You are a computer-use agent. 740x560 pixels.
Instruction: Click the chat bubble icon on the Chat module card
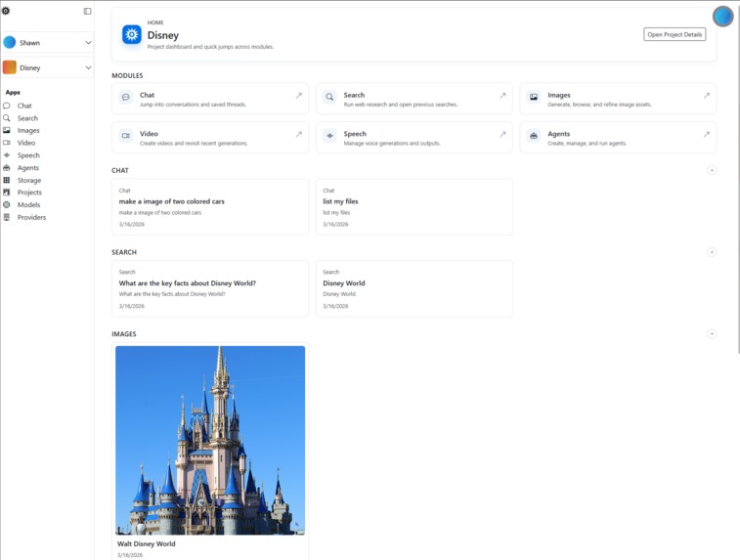click(126, 97)
